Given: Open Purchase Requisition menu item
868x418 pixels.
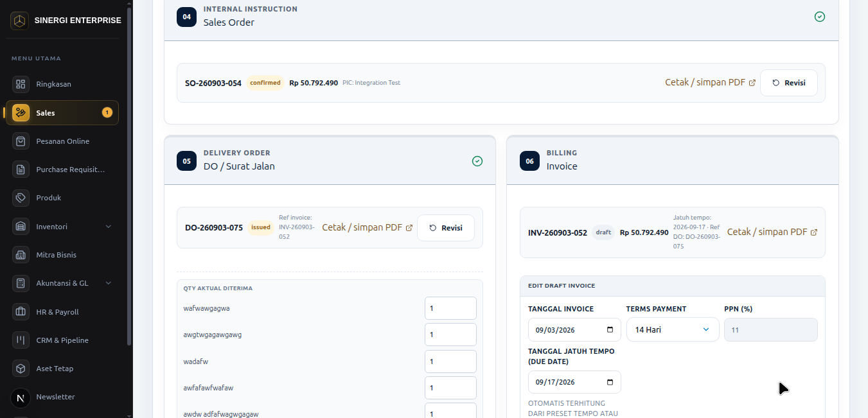Looking at the screenshot, I should [62, 170].
